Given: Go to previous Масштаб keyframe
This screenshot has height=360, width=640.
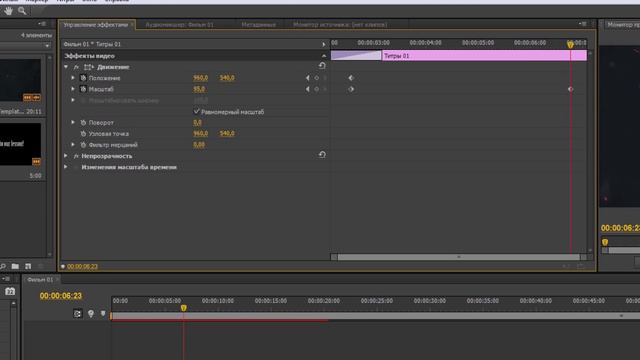Looking at the screenshot, I should pos(307,89).
